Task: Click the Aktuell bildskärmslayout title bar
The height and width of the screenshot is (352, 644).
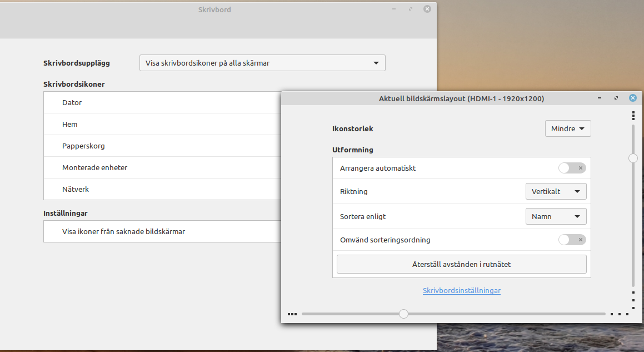Action: click(x=461, y=98)
